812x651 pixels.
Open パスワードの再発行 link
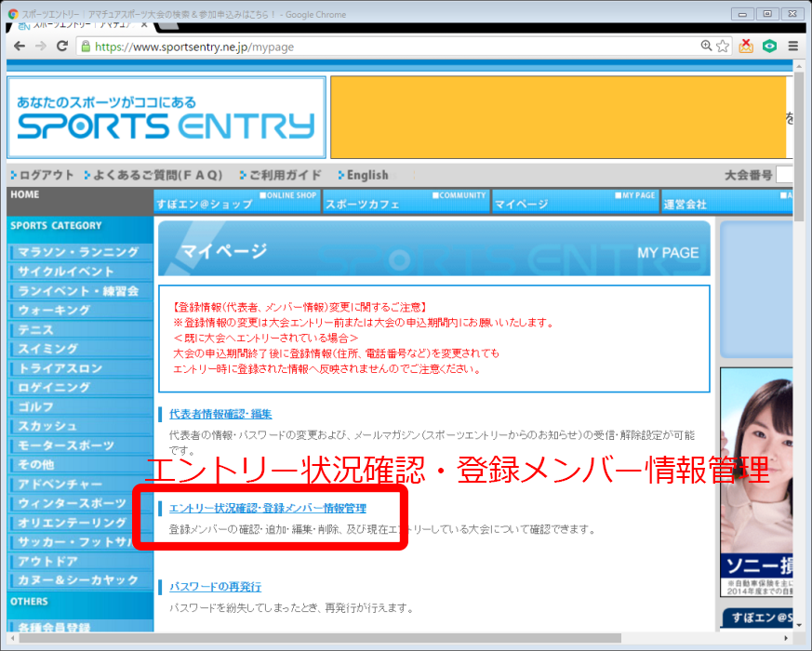point(216,587)
